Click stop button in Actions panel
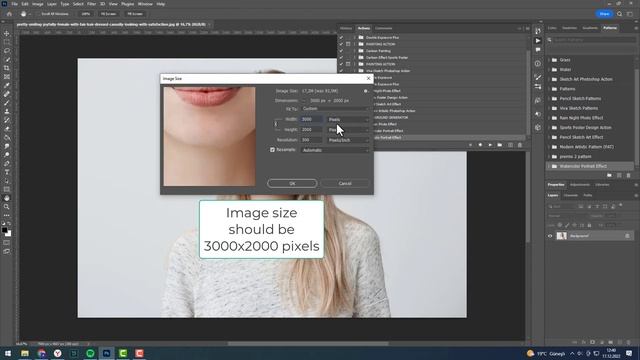The height and width of the screenshot is (360, 640). tap(470, 145)
